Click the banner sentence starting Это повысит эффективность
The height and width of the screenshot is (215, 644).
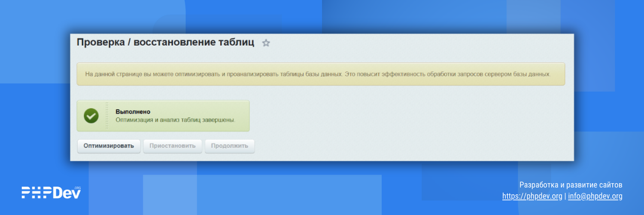[x=447, y=74]
